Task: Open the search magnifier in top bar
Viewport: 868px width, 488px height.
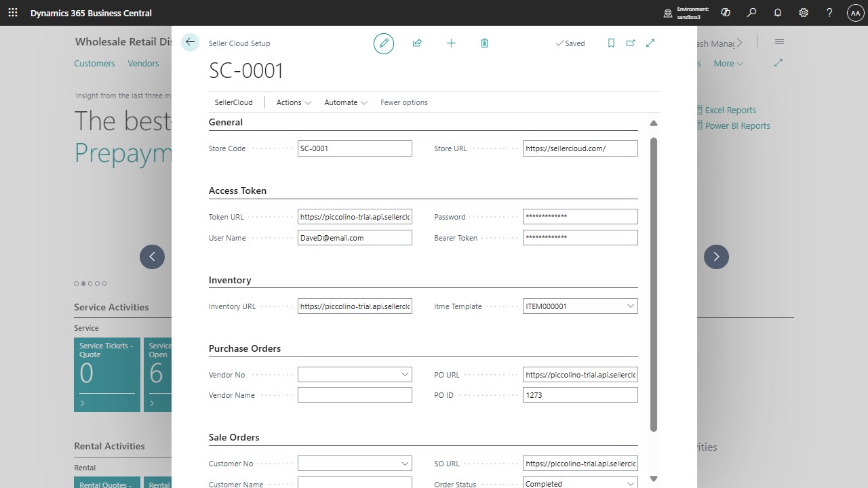Action: [751, 13]
